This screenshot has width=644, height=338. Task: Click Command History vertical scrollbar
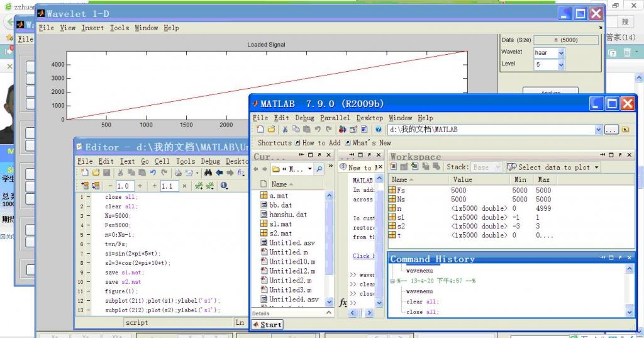630,290
